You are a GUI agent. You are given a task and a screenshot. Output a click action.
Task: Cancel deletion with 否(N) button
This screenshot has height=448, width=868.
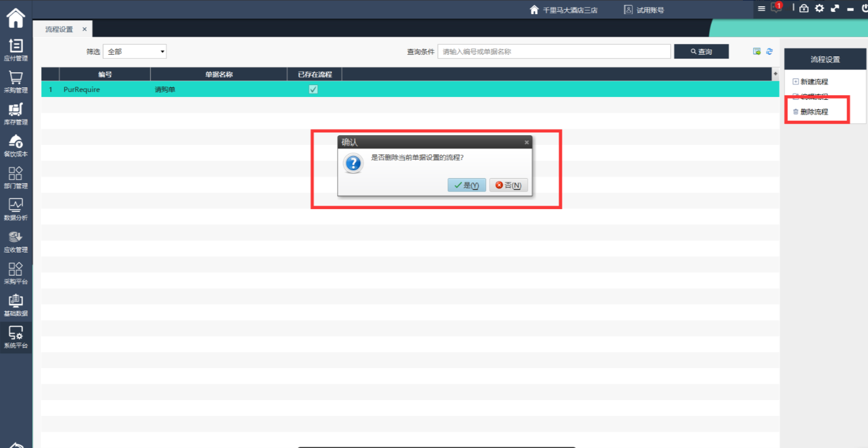(x=508, y=185)
